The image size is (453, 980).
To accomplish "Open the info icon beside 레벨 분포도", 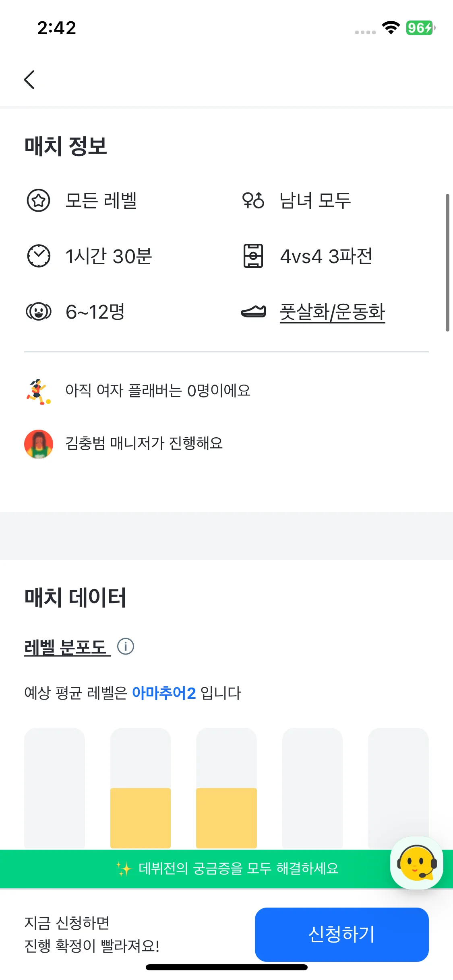I will [x=126, y=646].
